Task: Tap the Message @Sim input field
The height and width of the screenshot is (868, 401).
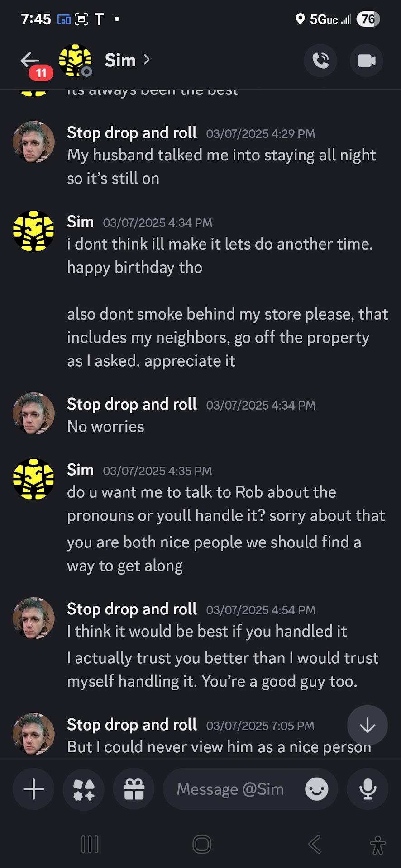Action: [x=230, y=789]
